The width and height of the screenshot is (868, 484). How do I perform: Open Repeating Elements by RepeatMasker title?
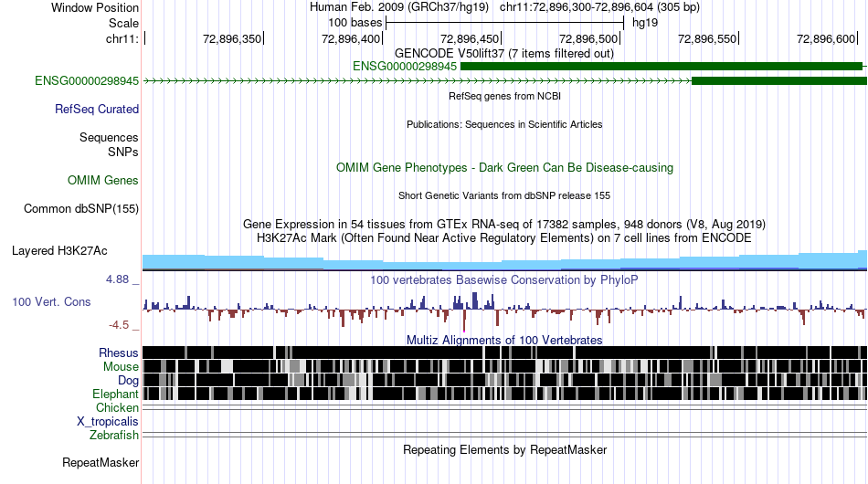504,449
